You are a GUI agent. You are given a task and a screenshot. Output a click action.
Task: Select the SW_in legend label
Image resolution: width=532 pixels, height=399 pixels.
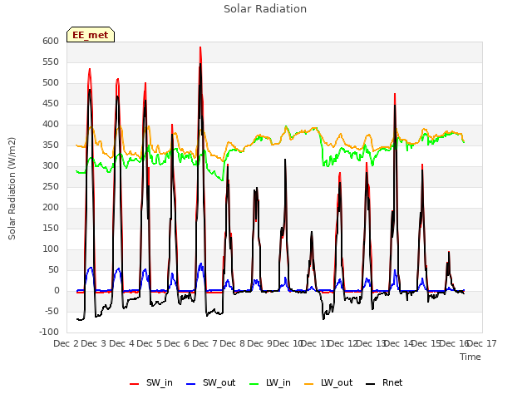coord(159,382)
